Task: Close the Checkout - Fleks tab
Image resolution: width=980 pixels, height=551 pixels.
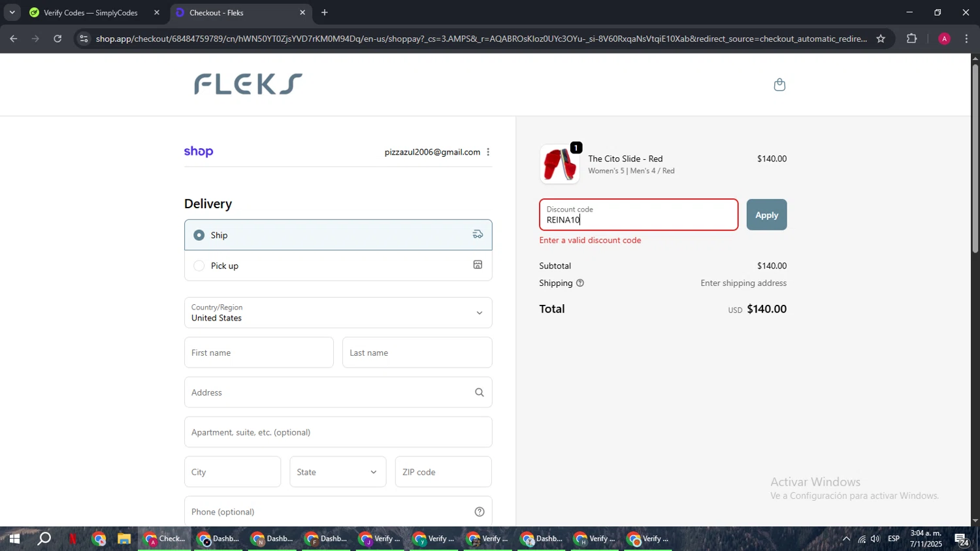Action: point(302,12)
